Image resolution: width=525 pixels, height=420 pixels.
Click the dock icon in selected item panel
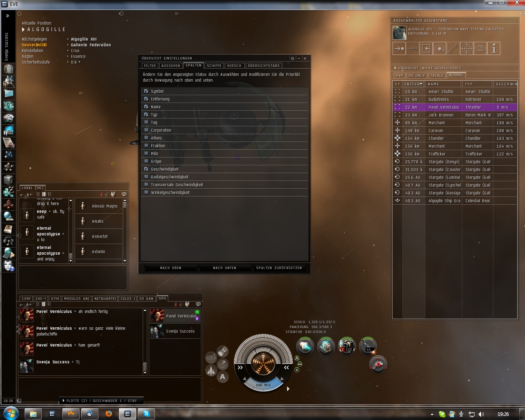426,48
